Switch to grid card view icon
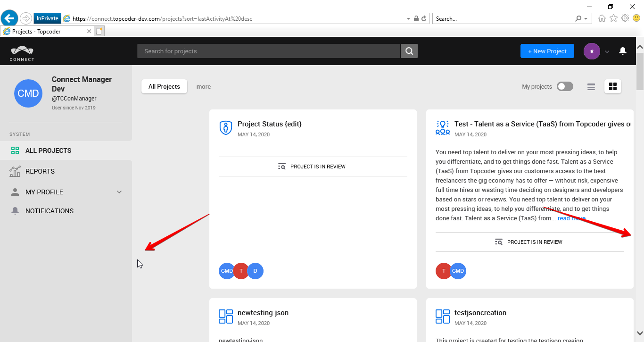Viewport: 644px width, 342px height. (613, 86)
